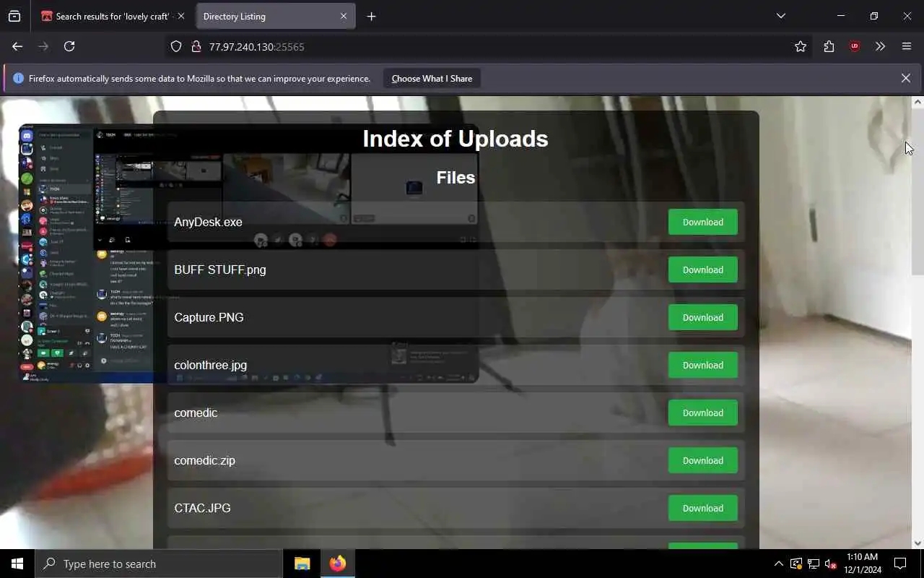Expand the list all tabs dropdown
This screenshot has width=924, height=578.
pos(780,16)
